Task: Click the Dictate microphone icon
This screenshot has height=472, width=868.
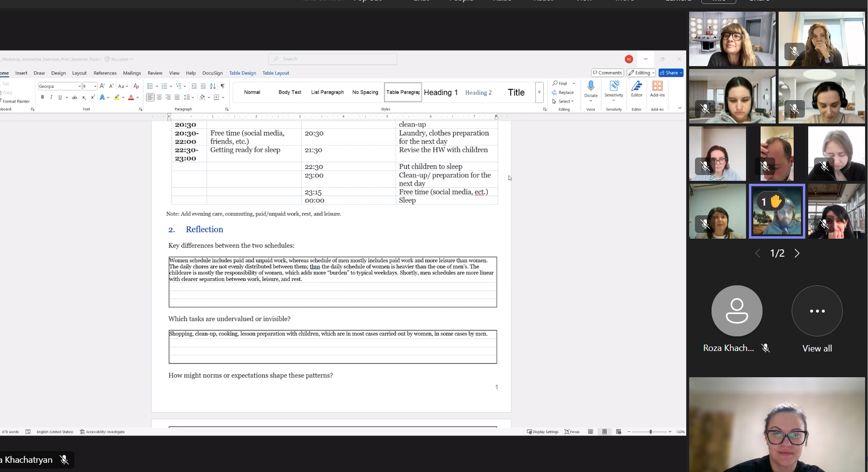Action: coord(590,87)
